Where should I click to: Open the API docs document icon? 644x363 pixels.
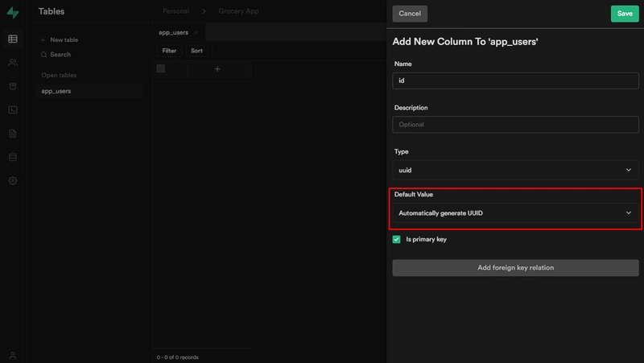[x=13, y=134]
